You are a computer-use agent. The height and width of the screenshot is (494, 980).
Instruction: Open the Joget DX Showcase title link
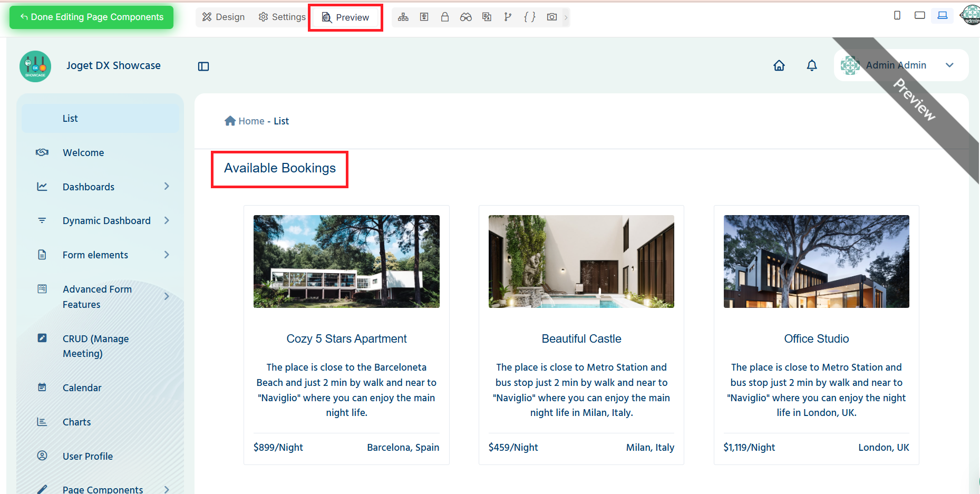coord(113,65)
